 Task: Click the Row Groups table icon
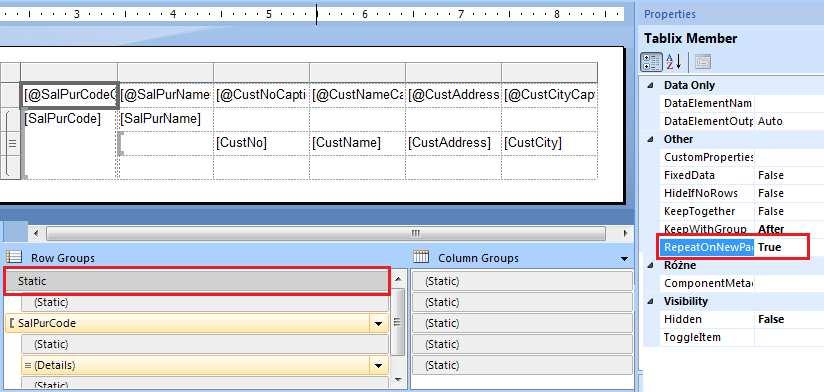point(14,257)
